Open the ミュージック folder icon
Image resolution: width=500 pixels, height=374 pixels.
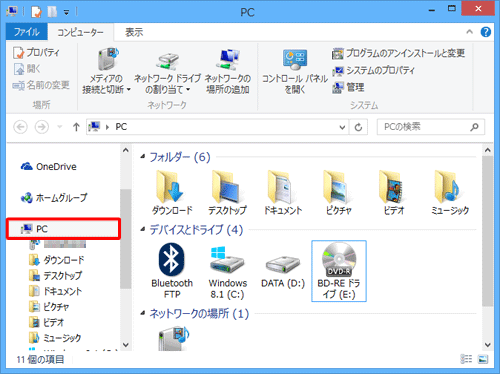(450, 193)
